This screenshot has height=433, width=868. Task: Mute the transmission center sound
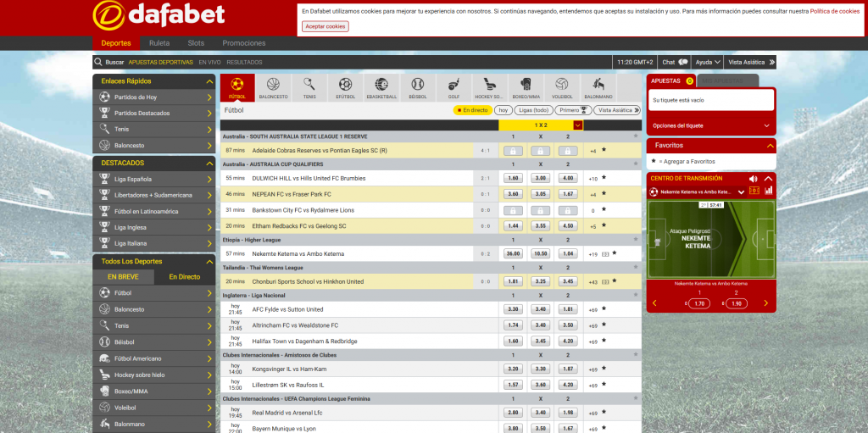click(x=753, y=178)
